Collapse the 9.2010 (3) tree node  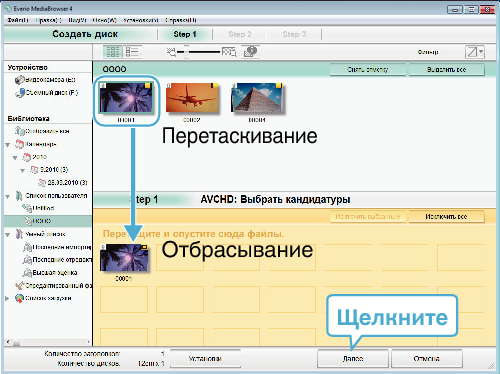tap(22, 171)
